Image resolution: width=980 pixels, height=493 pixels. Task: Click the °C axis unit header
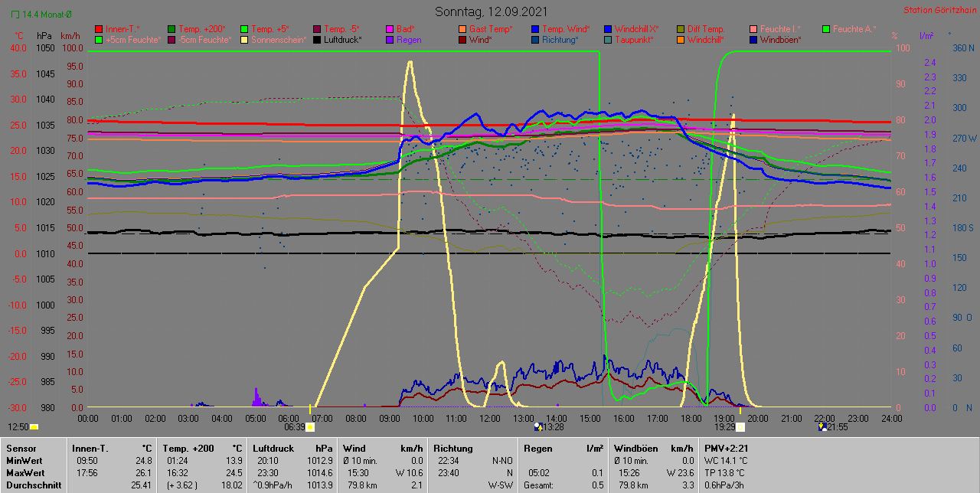21,36
